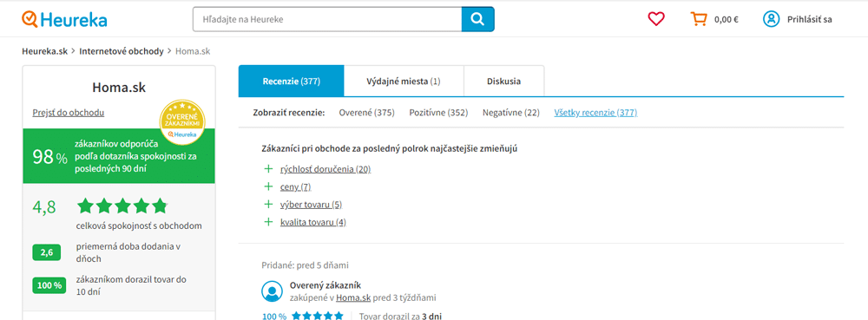This screenshot has width=868, height=320.
Task: Click the reviewer avatar icon
Action: [272, 291]
